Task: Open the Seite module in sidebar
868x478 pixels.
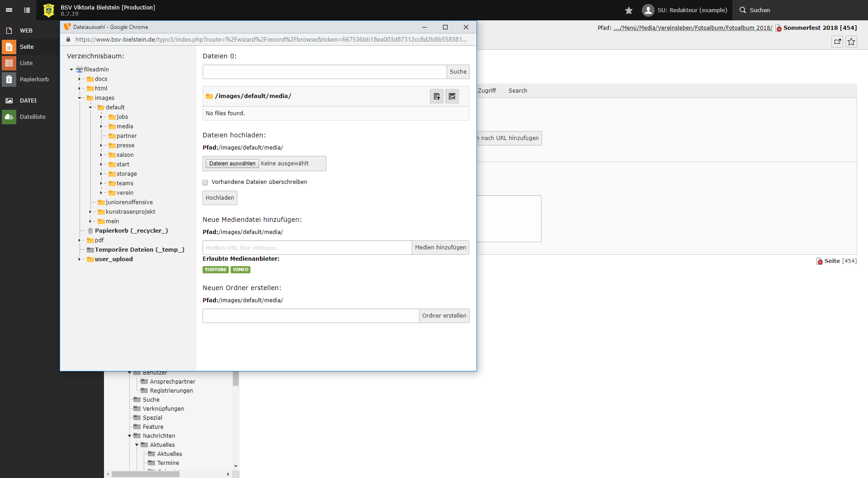Action: click(26, 47)
